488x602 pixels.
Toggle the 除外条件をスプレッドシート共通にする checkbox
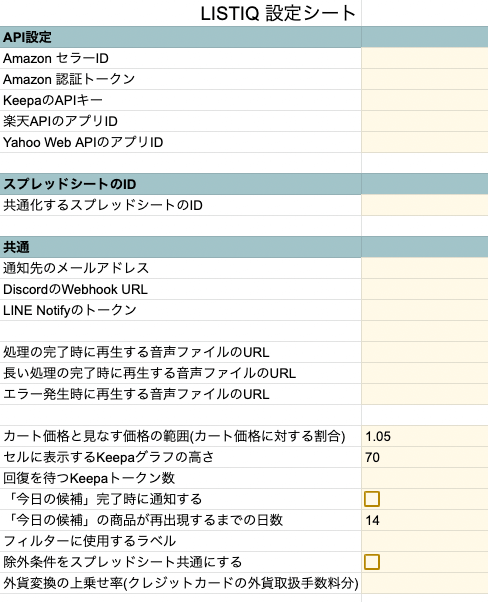tap(372, 562)
